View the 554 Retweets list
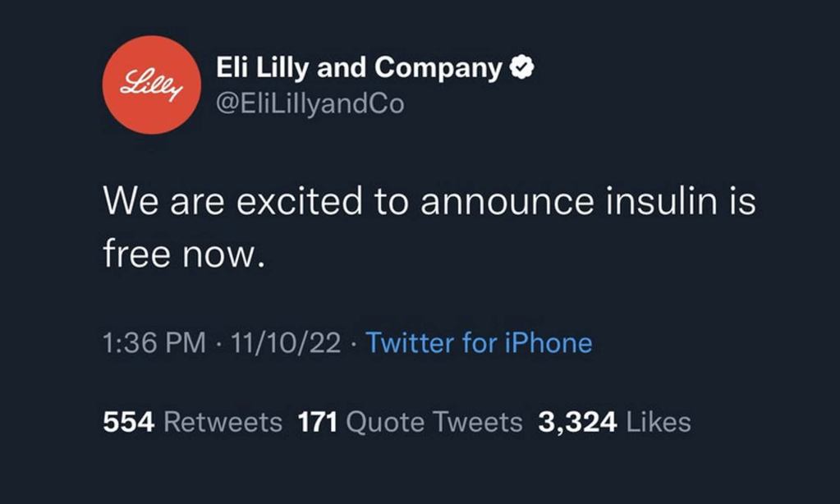 click(x=192, y=422)
